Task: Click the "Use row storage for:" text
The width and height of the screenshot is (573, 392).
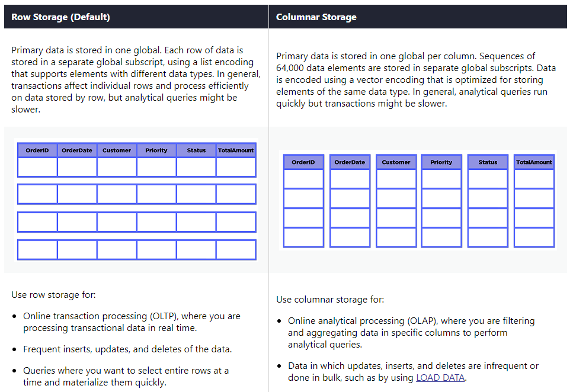Action: coord(53,295)
